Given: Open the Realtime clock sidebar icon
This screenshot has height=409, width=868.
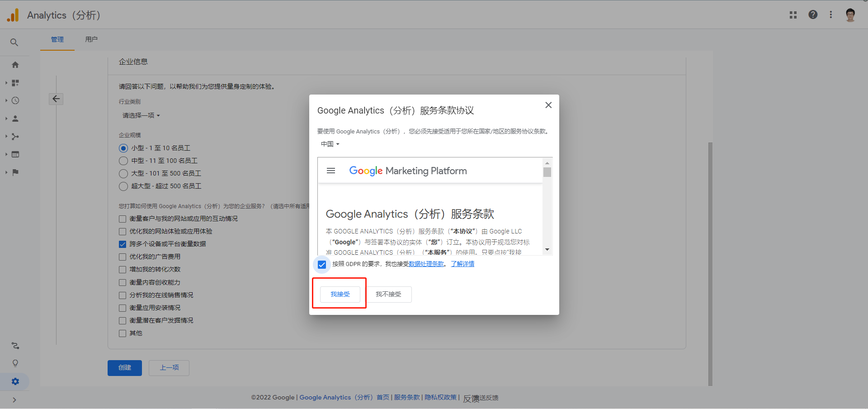Looking at the screenshot, I should 15,100.
